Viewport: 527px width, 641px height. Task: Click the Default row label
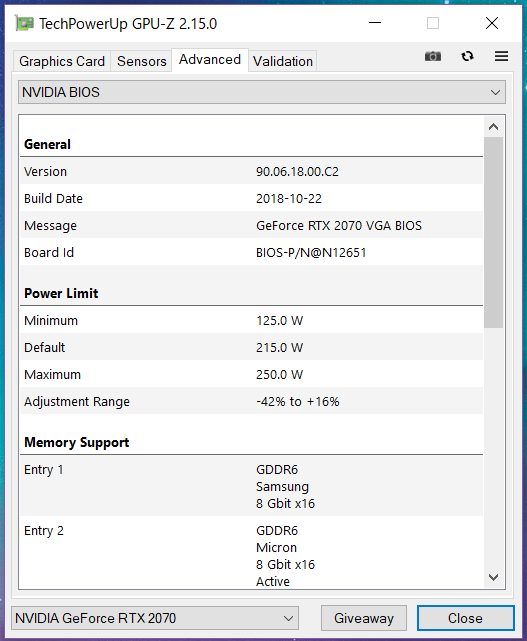coord(45,347)
